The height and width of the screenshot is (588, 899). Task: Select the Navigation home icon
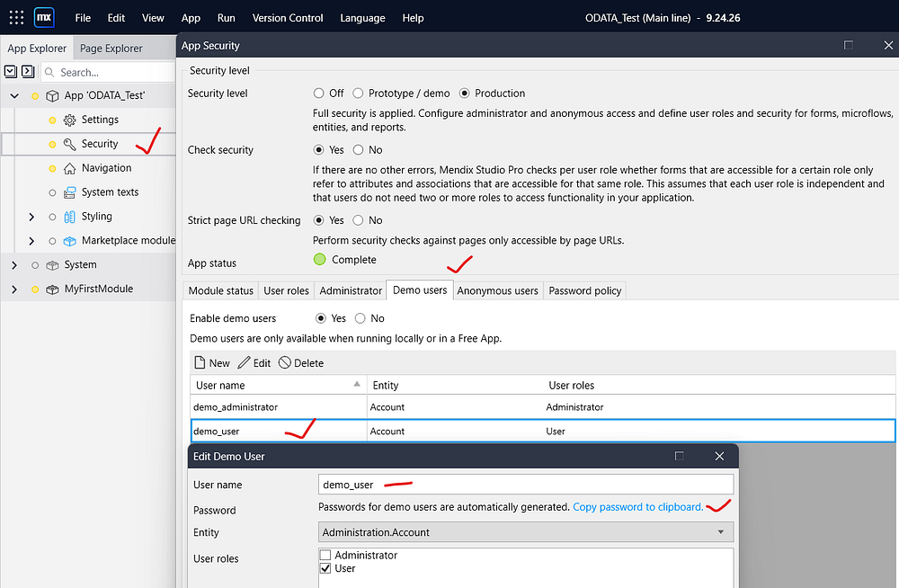tap(69, 168)
